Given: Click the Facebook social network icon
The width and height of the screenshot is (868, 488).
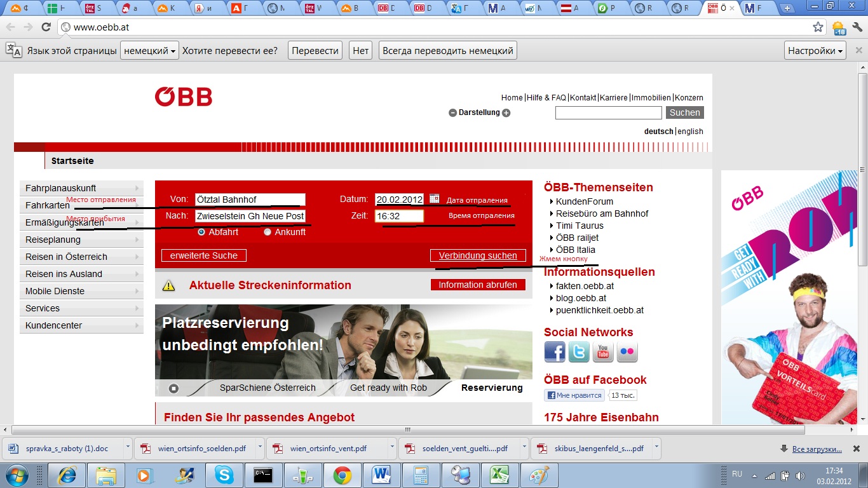Looking at the screenshot, I should coord(555,352).
